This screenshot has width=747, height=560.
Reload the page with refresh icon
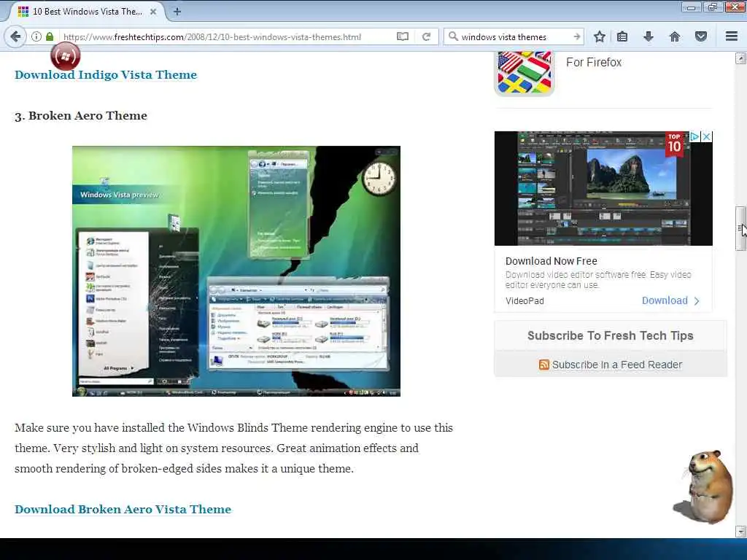427,36
